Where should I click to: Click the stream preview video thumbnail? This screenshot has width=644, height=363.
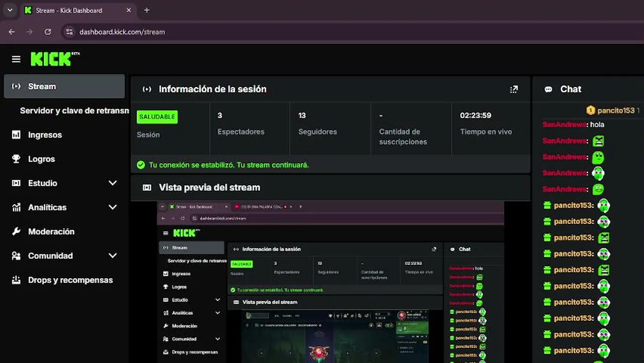331,282
